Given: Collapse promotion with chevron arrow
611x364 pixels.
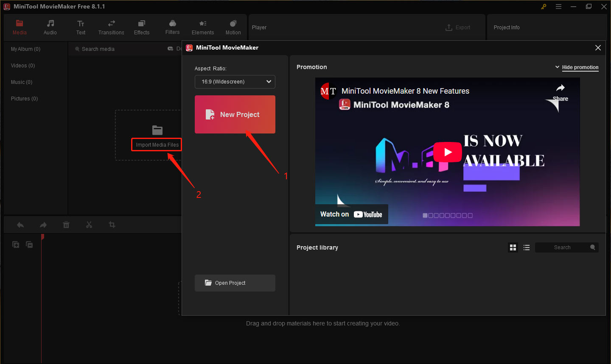Looking at the screenshot, I should 557,67.
